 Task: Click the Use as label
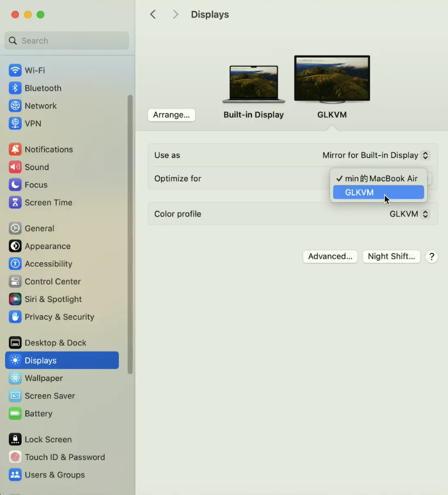pos(167,155)
